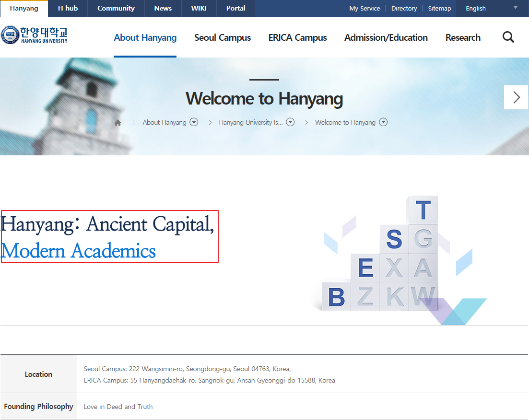Image resolution: width=529 pixels, height=420 pixels.
Task: Open the Directory link
Action: point(404,9)
